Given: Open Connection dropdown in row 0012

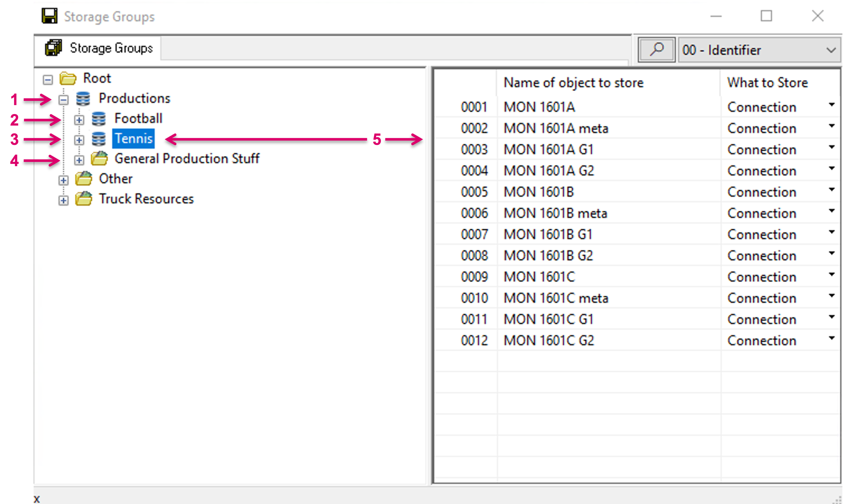Looking at the screenshot, I should (x=831, y=338).
